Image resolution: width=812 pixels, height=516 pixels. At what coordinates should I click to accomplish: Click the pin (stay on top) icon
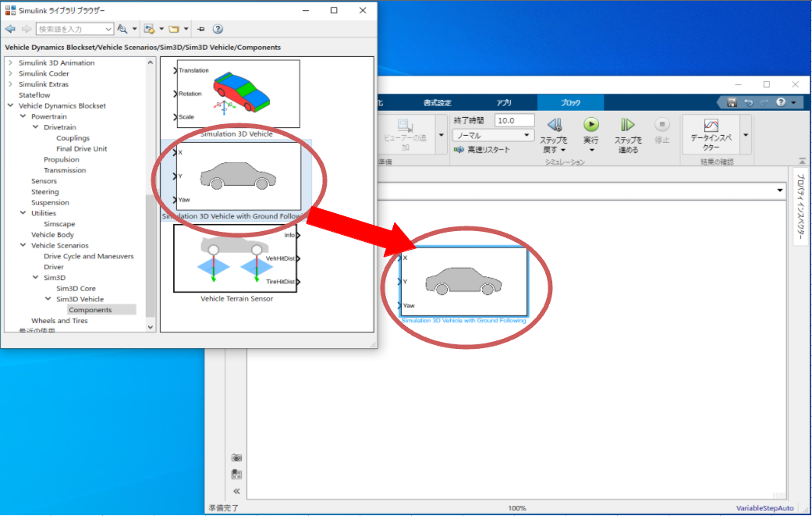pos(201,29)
